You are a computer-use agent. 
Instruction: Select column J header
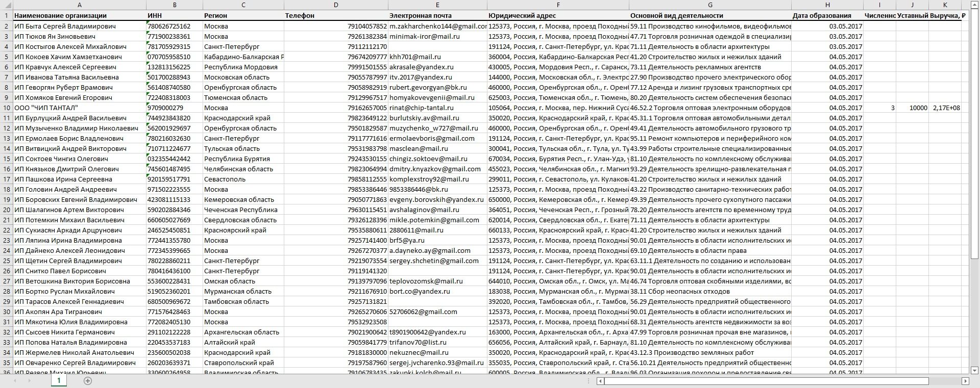912,5
